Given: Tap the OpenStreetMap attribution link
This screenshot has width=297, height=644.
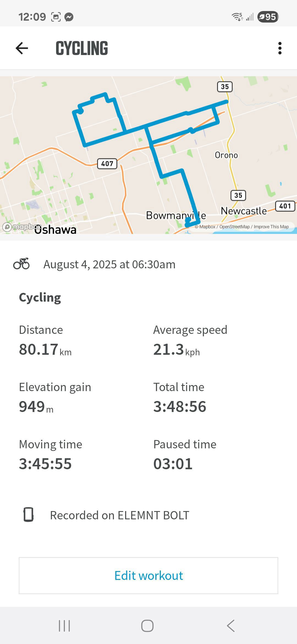Looking at the screenshot, I should [x=234, y=227].
